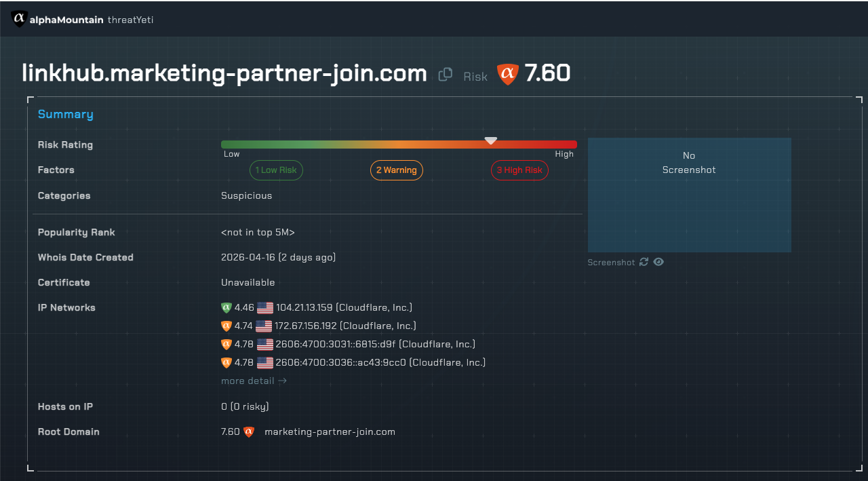Click the US flag beside 2606:4700:3031::6815:d9f
The image size is (868, 481).
tap(264, 344)
